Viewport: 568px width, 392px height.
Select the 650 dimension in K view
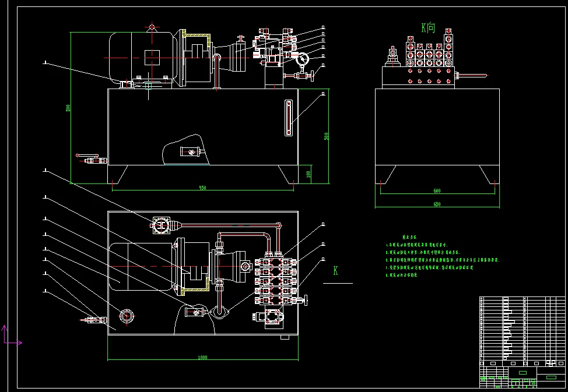pyautogui.click(x=437, y=204)
